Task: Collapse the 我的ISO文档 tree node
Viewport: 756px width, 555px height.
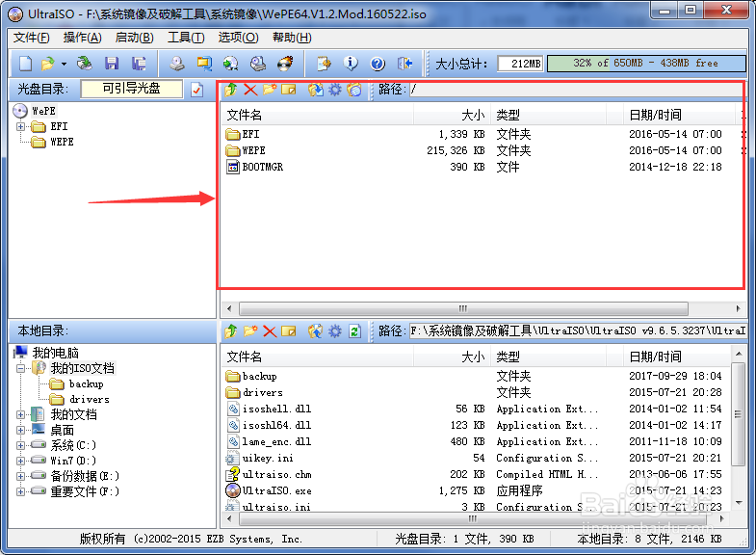Action: click(x=20, y=369)
